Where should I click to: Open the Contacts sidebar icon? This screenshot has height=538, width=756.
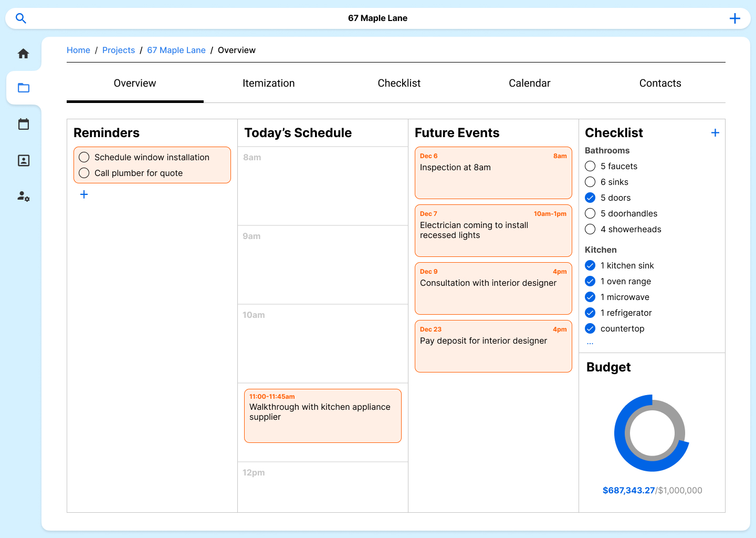tap(24, 160)
